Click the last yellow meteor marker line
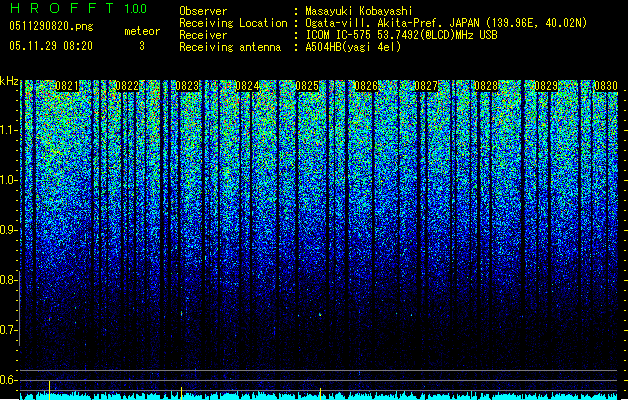This screenshot has height=400, width=629. coord(320,394)
